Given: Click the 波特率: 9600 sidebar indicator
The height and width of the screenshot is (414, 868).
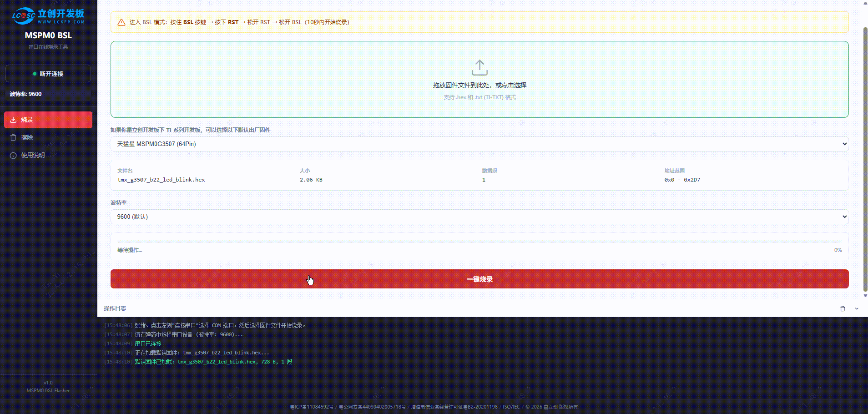Looking at the screenshot, I should pyautogui.click(x=48, y=94).
